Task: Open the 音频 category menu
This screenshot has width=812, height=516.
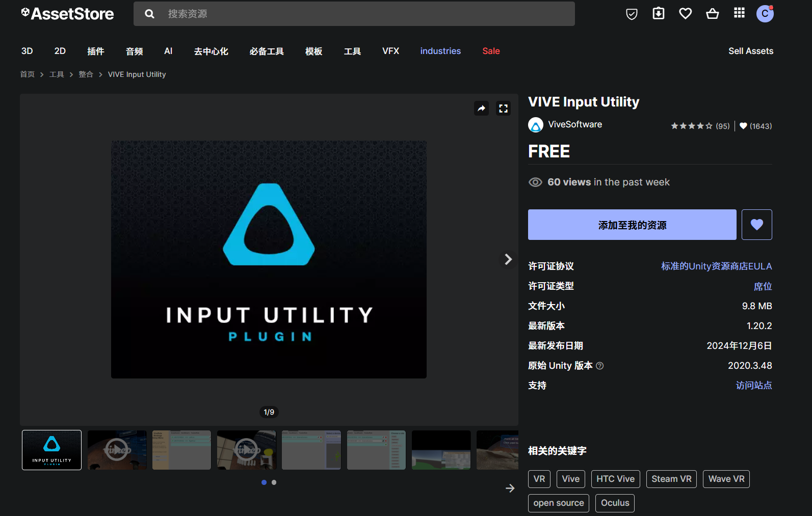Action: tap(135, 51)
